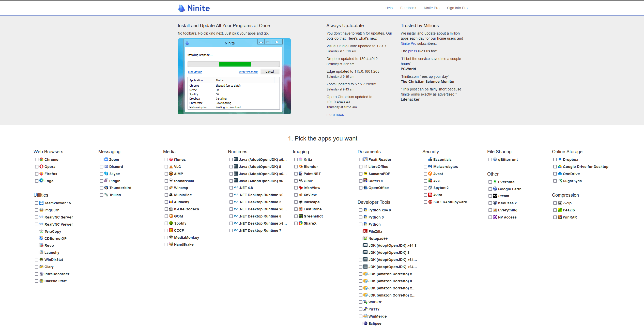Go to Ninite Pro in the header
Viewport: 644px width, 327px height.
pyautogui.click(x=432, y=8)
